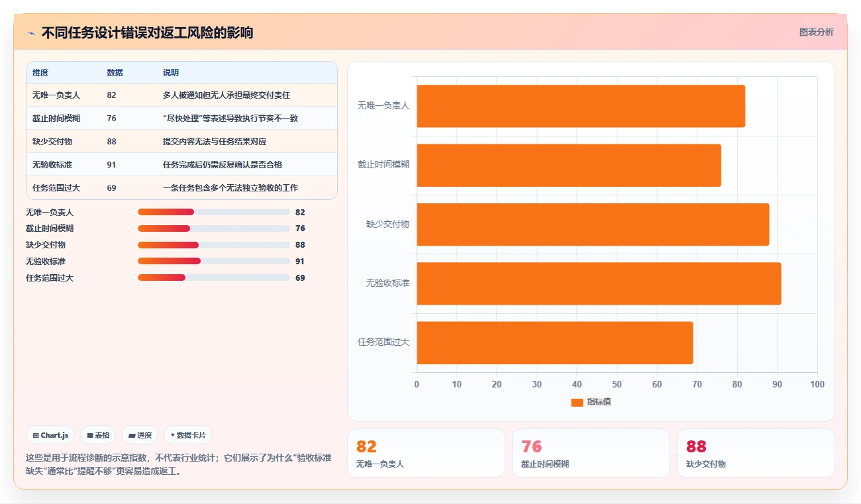Screen dimensions: 861x504
Task: Click the description about “尽快处理” wording
Action: tap(230, 119)
